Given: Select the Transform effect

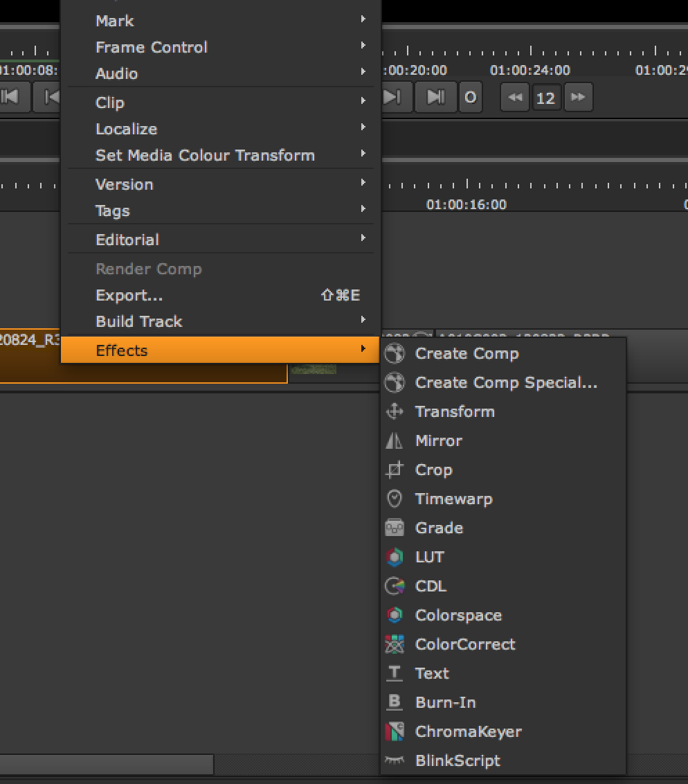Looking at the screenshot, I should tap(453, 411).
